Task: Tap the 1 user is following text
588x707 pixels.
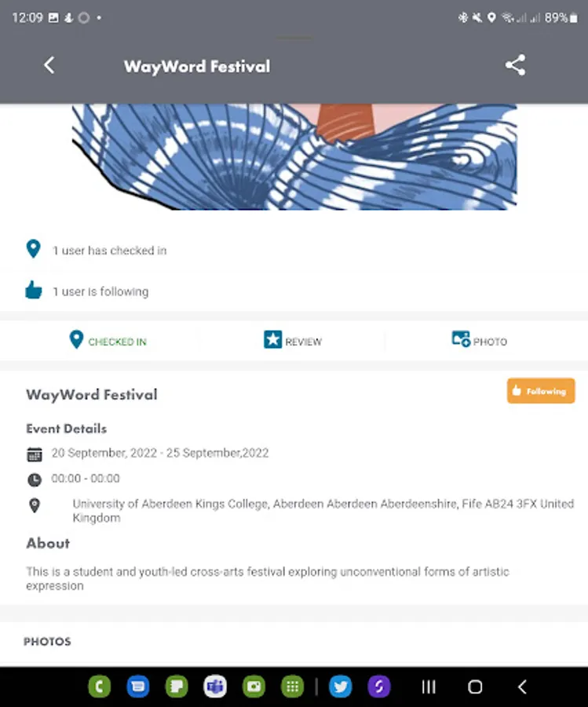Action: pyautogui.click(x=100, y=291)
